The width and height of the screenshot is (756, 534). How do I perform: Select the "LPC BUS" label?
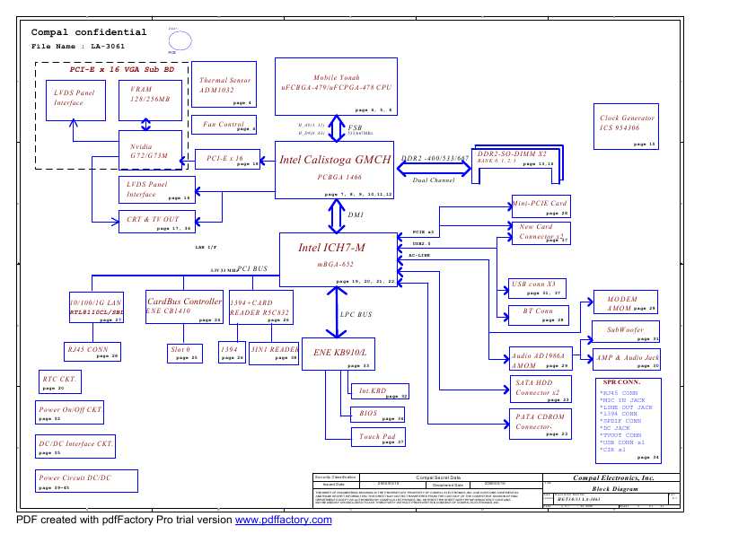click(356, 314)
